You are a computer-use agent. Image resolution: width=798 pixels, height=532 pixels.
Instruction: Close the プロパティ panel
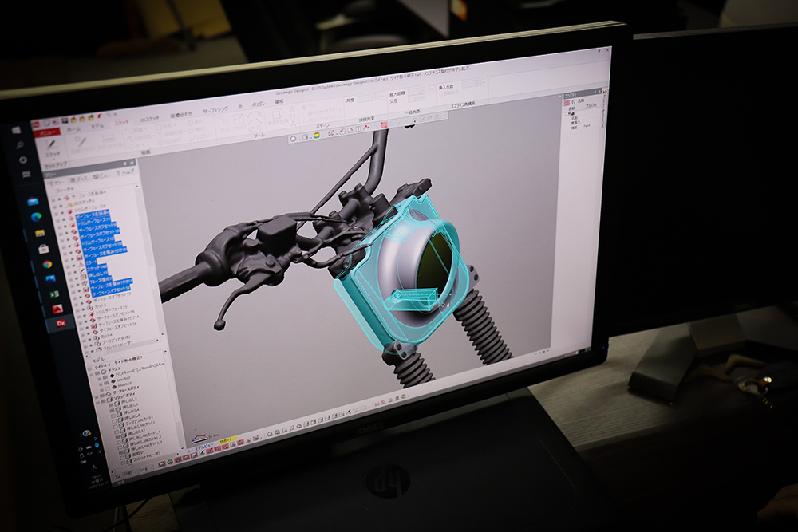(x=599, y=92)
